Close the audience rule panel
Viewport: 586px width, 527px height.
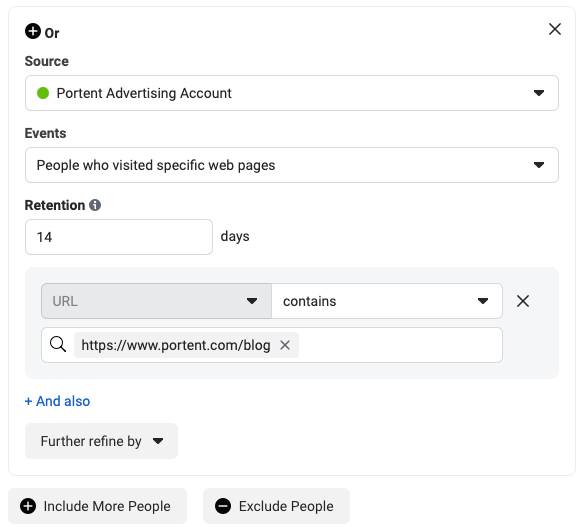click(555, 29)
